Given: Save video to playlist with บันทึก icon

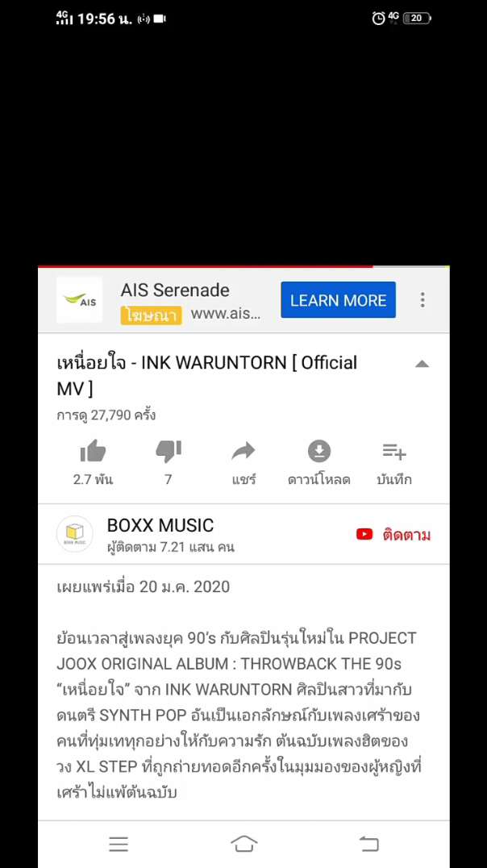Looking at the screenshot, I should point(394,452).
